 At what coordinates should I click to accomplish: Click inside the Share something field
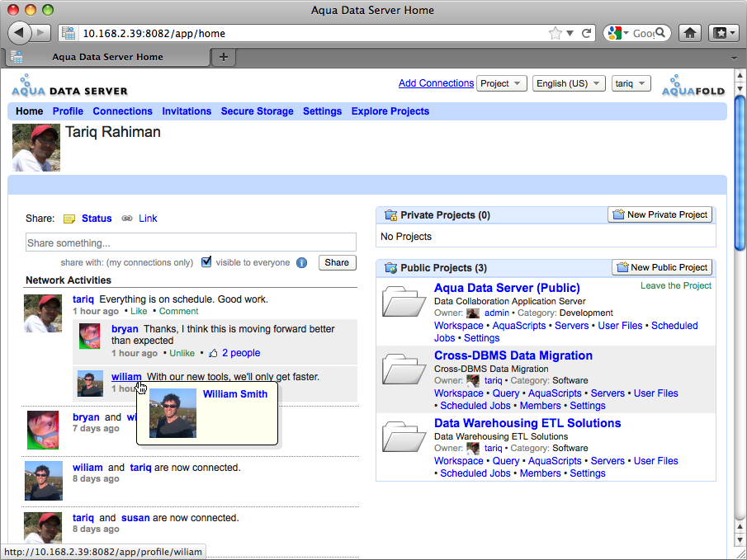pyautogui.click(x=191, y=242)
